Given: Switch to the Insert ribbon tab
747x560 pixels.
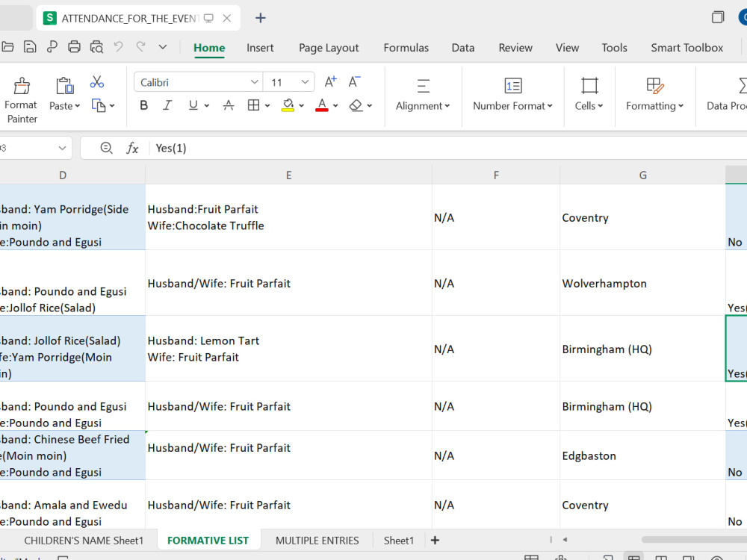Looking at the screenshot, I should 260,48.
